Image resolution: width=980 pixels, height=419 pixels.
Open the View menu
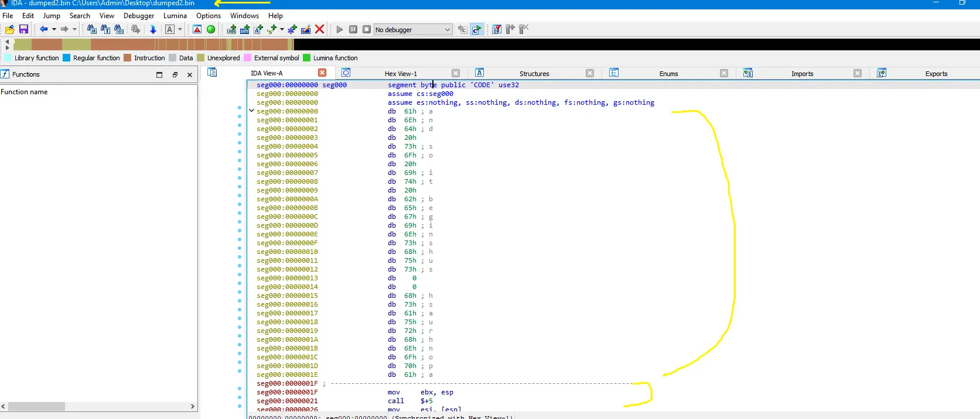tap(107, 16)
